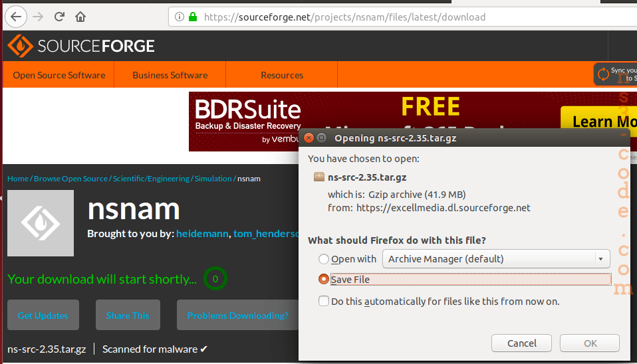Click the SourceForge logo
The image size is (637, 364).
[81, 46]
